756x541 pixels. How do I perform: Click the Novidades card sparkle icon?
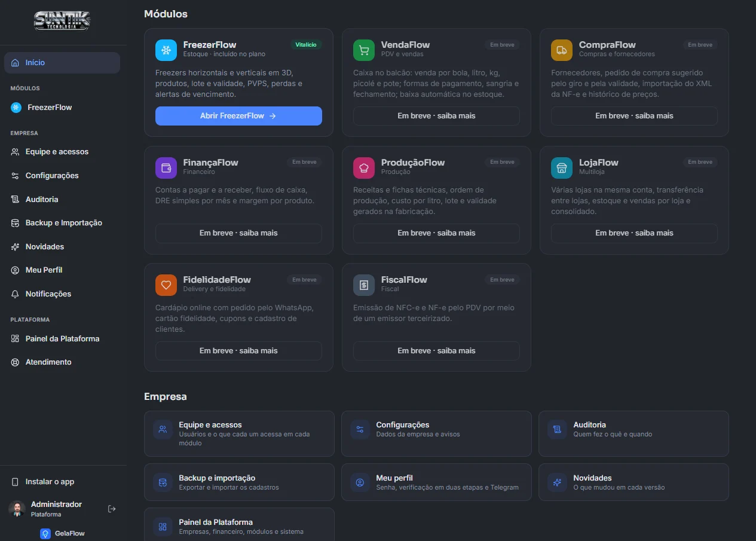(557, 482)
